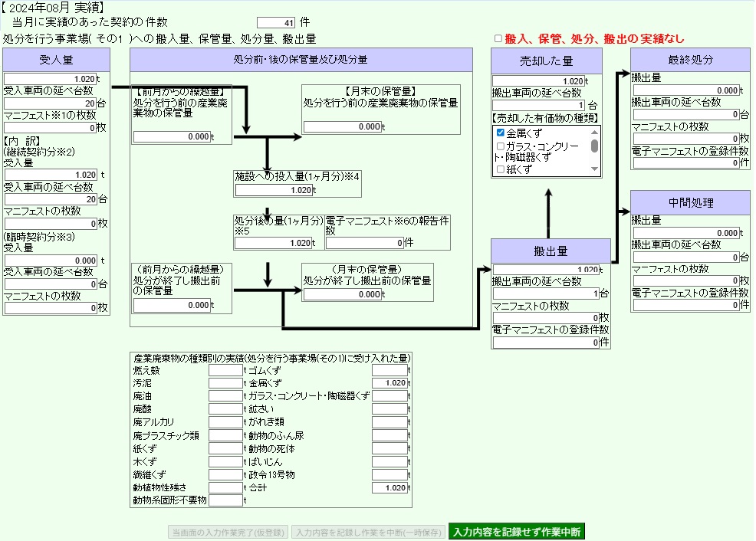Screen dimensions: 756x541
Task: Uncheck the 金属くず checkbox
Action: tap(501, 133)
